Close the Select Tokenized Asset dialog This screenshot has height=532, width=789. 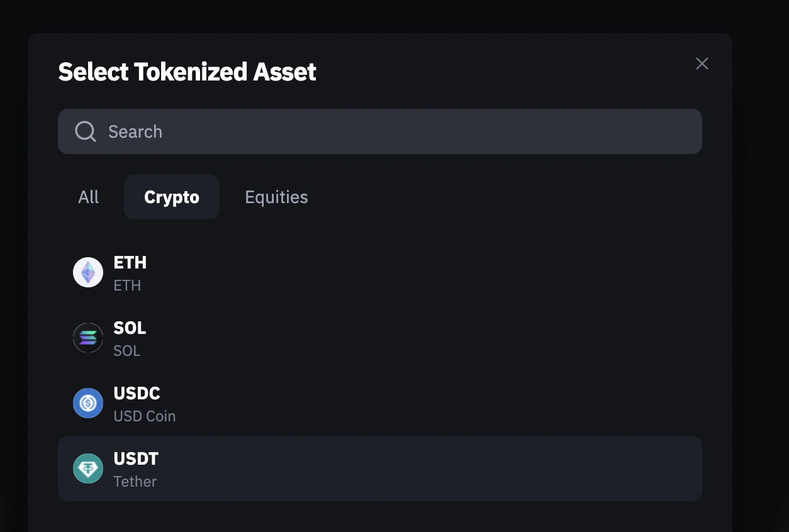(x=702, y=64)
